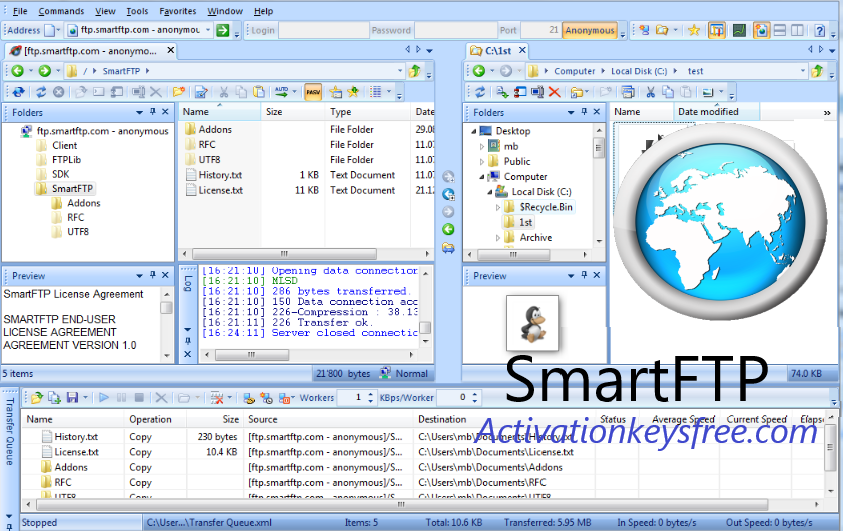Expand the Archive folder in local tree
Image resolution: width=843 pixels, height=531 pixels.
coord(497,238)
